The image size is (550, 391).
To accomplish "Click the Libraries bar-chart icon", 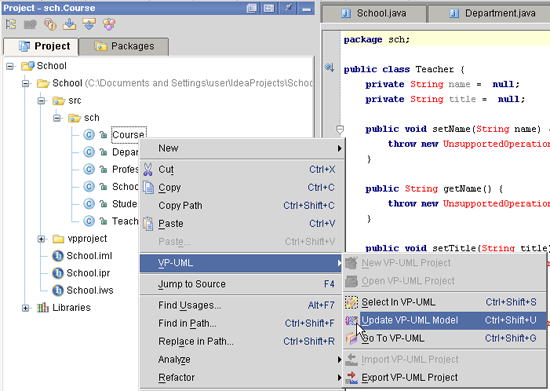I will (42, 308).
